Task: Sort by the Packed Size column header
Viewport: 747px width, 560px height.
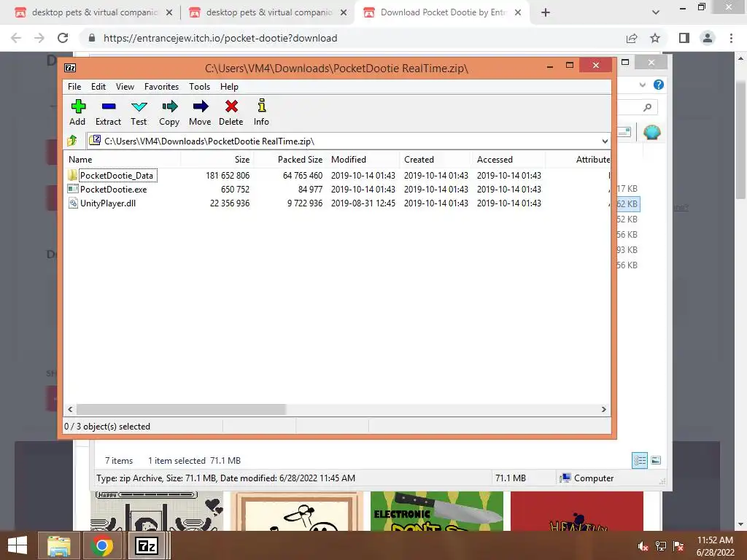Action: coord(290,160)
